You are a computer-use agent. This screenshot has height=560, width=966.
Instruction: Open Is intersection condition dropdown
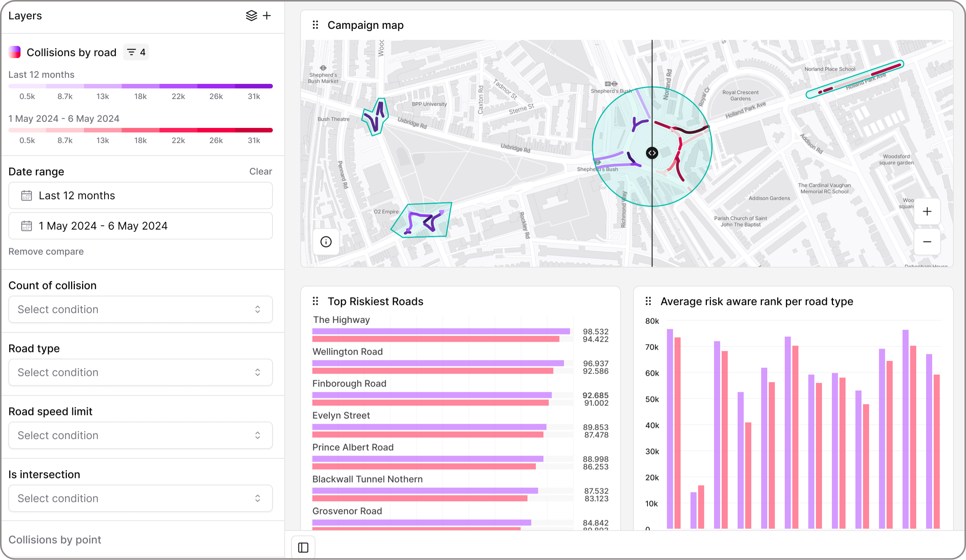click(140, 498)
